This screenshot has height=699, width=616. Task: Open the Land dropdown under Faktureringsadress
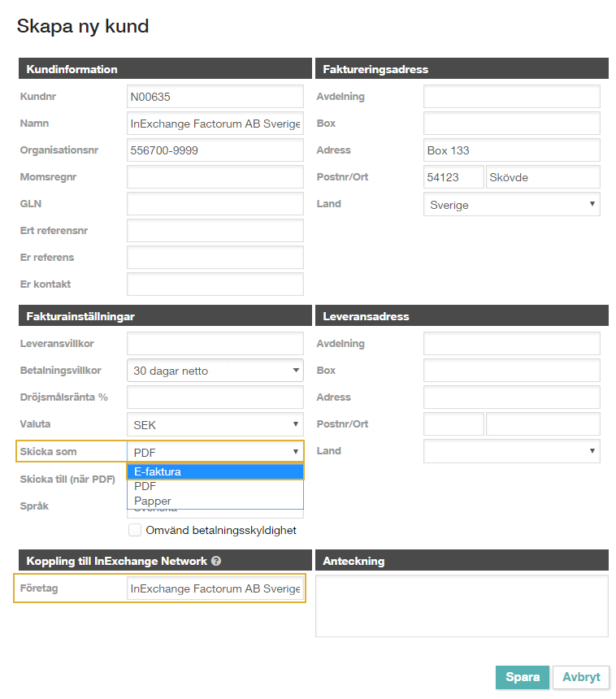coord(511,205)
